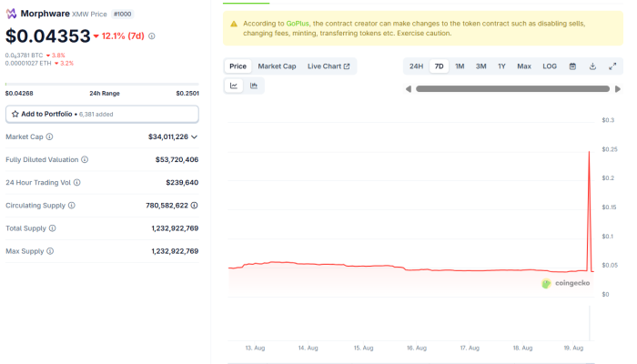The width and height of the screenshot is (637, 364).
Task: Click the Market Cap info icon
Action: pos(49,136)
